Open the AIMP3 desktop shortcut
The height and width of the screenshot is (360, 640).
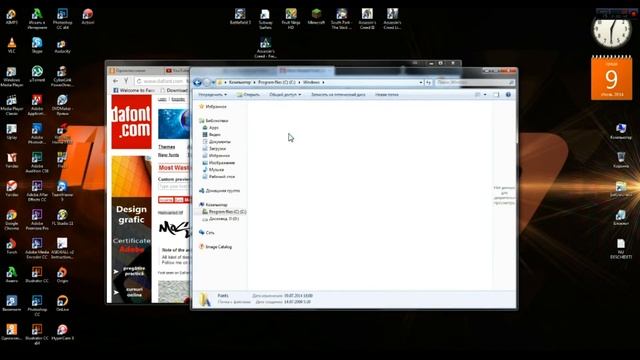coord(11,17)
